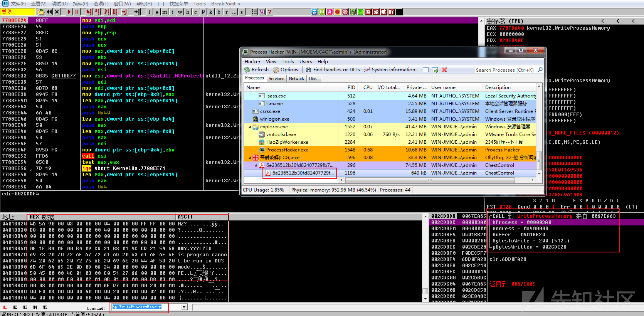
Task: Click the step into toolbar icon
Action: pyautogui.click(x=89, y=12)
